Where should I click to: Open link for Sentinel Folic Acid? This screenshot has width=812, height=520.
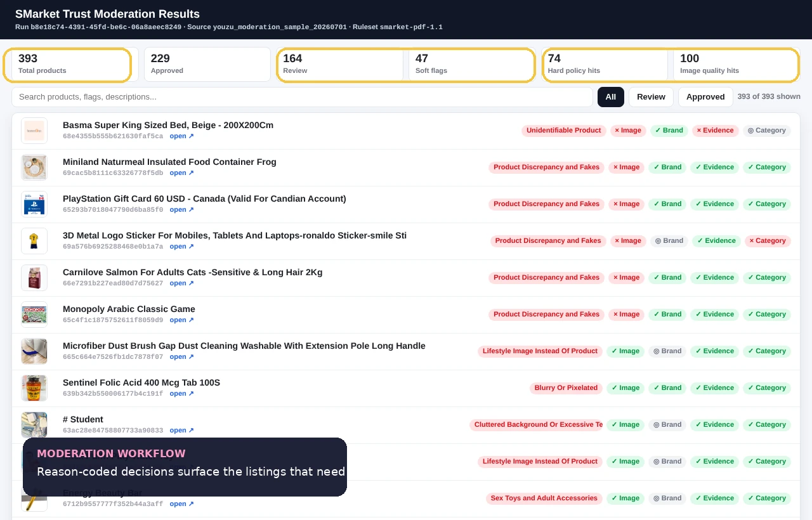coord(181,394)
